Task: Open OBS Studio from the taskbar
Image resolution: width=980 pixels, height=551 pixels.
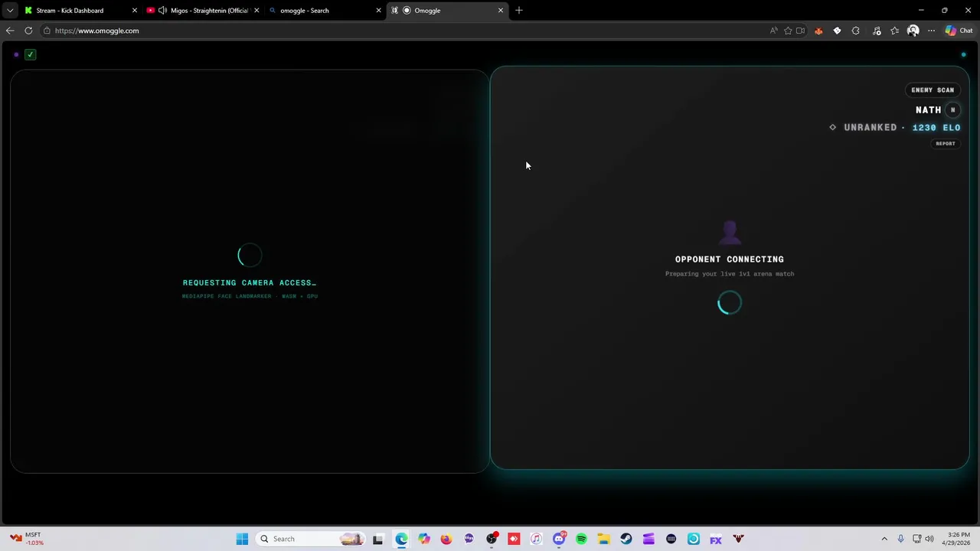Action: pyautogui.click(x=492, y=539)
